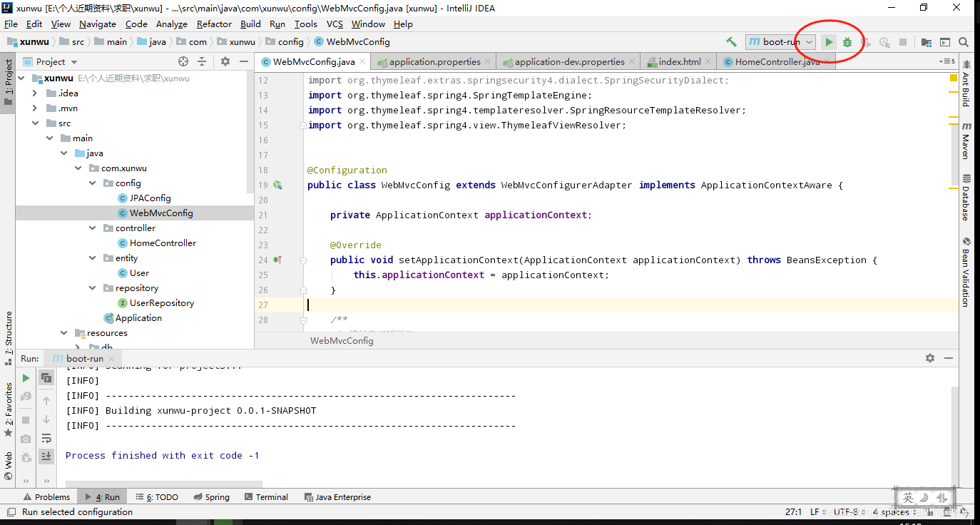Viewport: 980px width, 525px height.
Task: Open the Refactor menu
Action: 215,24
